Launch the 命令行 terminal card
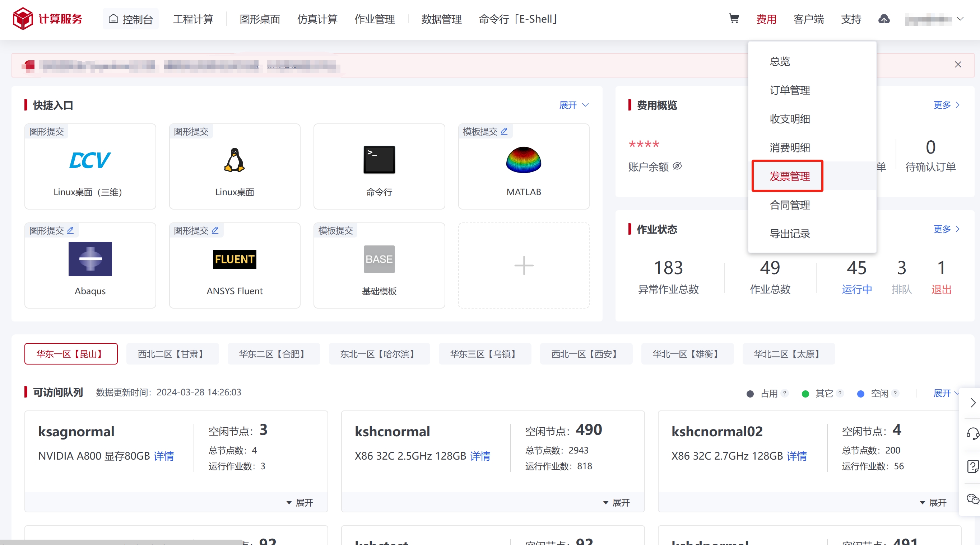Screen dimensions: 980x545 pyautogui.click(x=379, y=166)
